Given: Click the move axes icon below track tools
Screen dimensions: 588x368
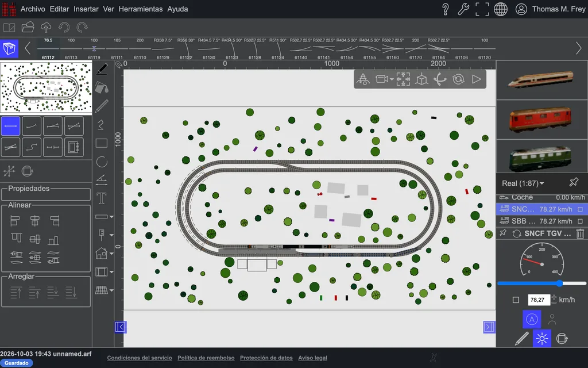Looking at the screenshot, I should 9,171.
